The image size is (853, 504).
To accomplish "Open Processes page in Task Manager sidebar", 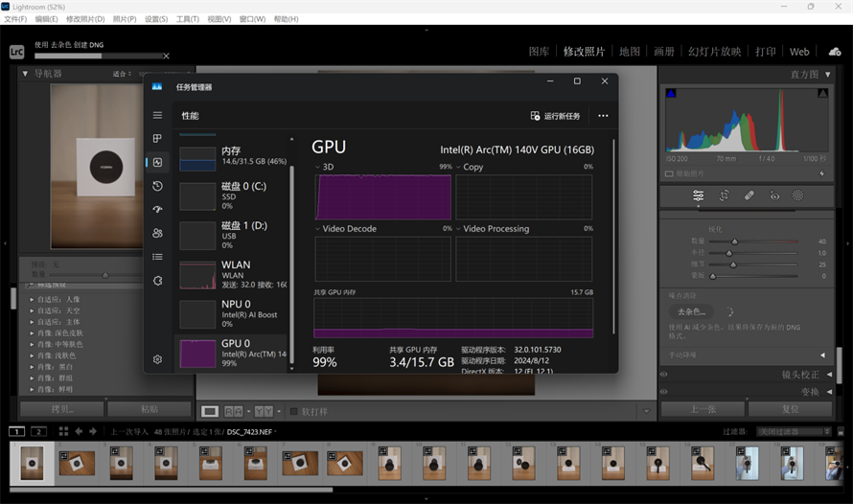I will pos(157,139).
